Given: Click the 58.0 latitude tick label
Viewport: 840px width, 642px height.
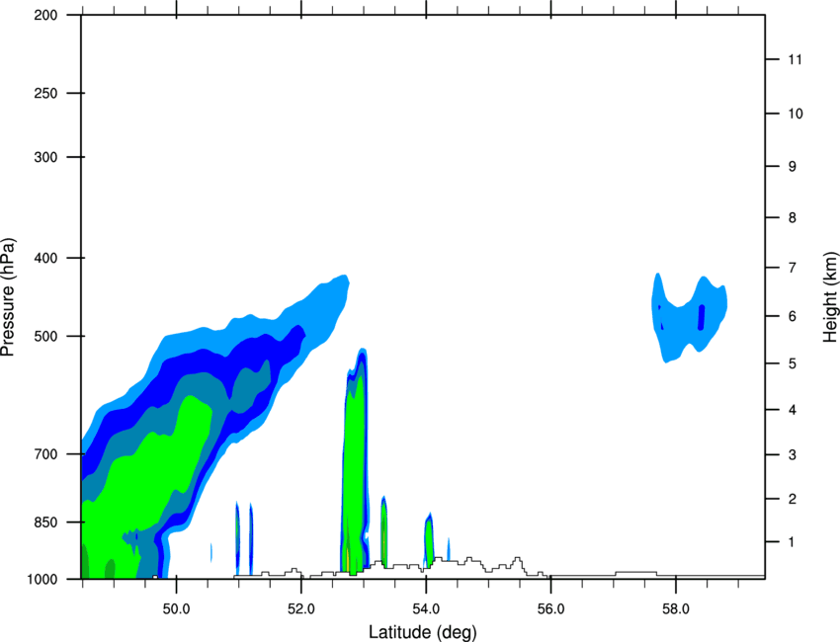Looking at the screenshot, I should click(x=676, y=609).
